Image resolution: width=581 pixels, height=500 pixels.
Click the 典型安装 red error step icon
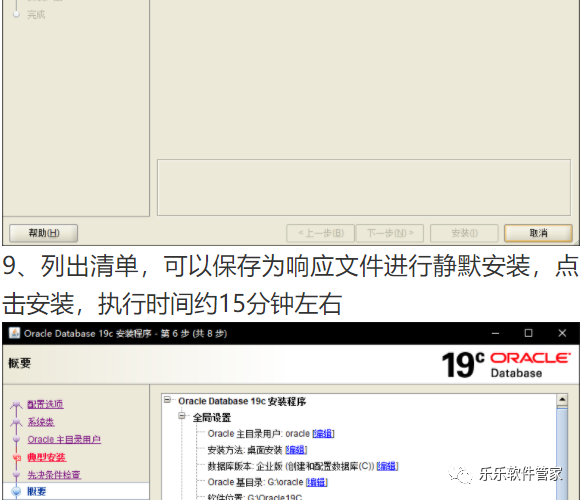(16, 458)
